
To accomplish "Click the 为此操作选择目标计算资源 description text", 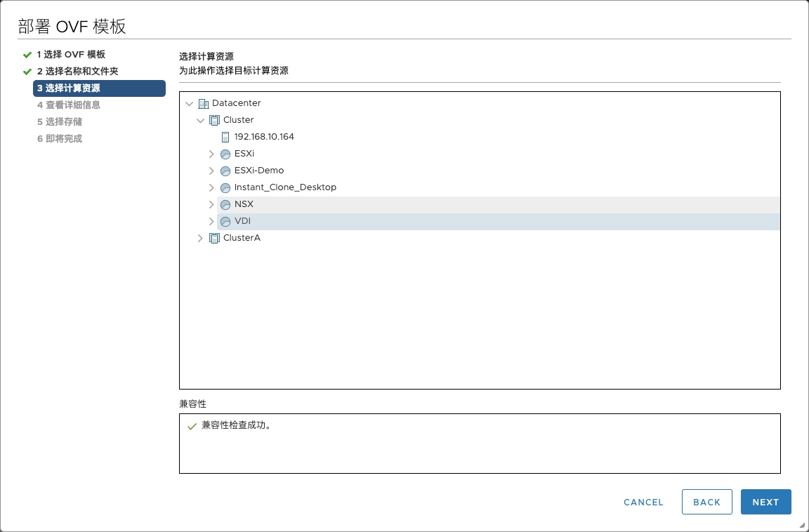I will pyautogui.click(x=234, y=71).
